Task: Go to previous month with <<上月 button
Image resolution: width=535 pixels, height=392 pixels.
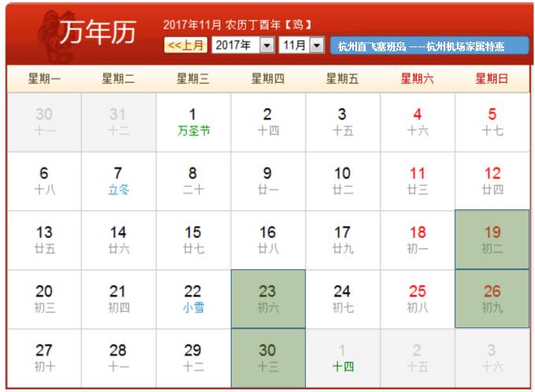Action: click(186, 45)
